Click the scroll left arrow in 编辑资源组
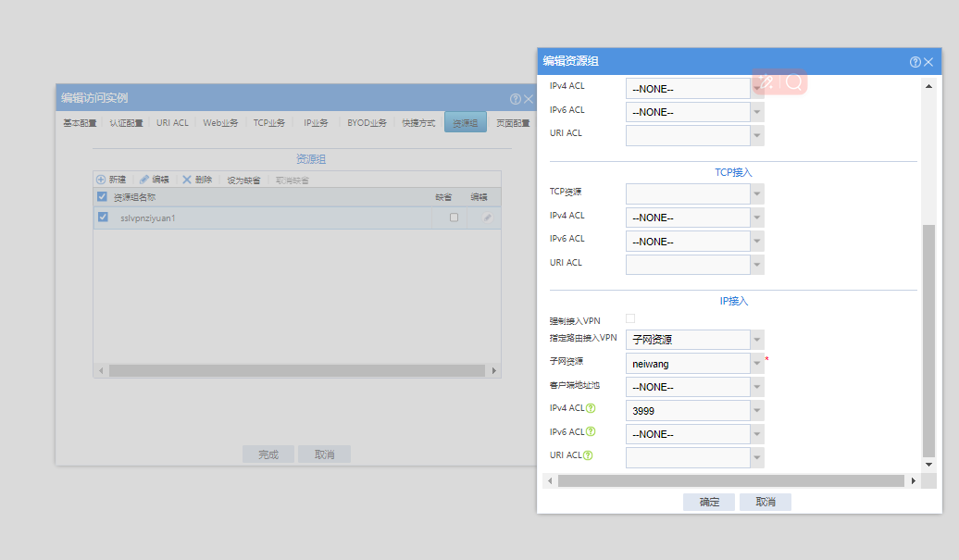The image size is (959, 560). click(550, 481)
